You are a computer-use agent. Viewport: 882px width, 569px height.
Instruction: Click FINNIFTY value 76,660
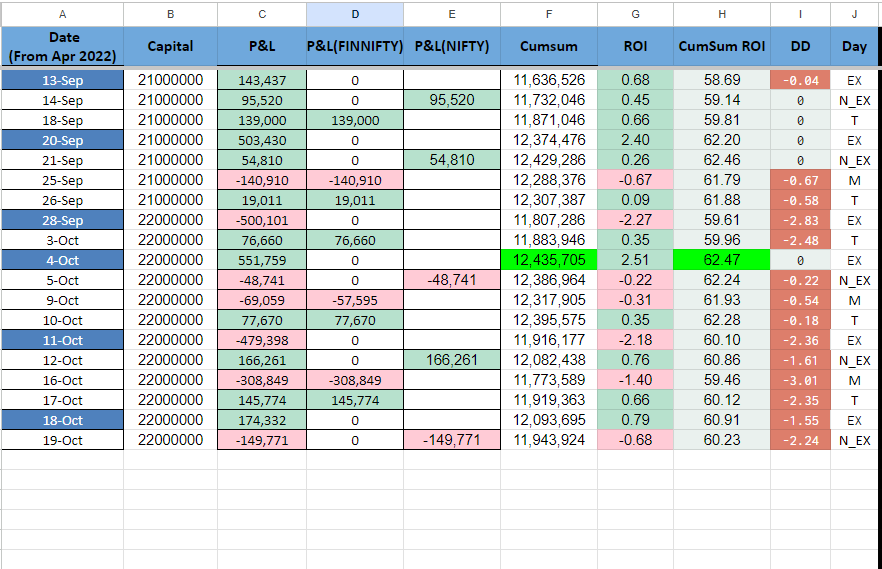[x=355, y=240]
